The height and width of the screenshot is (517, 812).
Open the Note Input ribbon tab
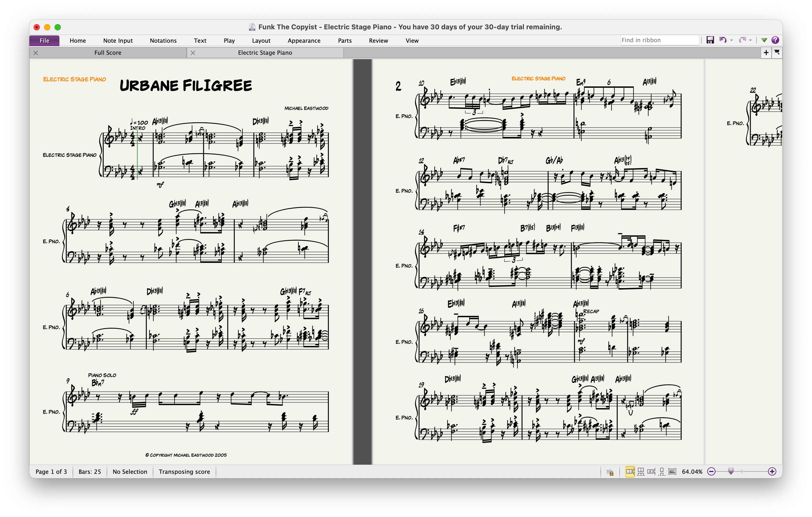[118, 40]
